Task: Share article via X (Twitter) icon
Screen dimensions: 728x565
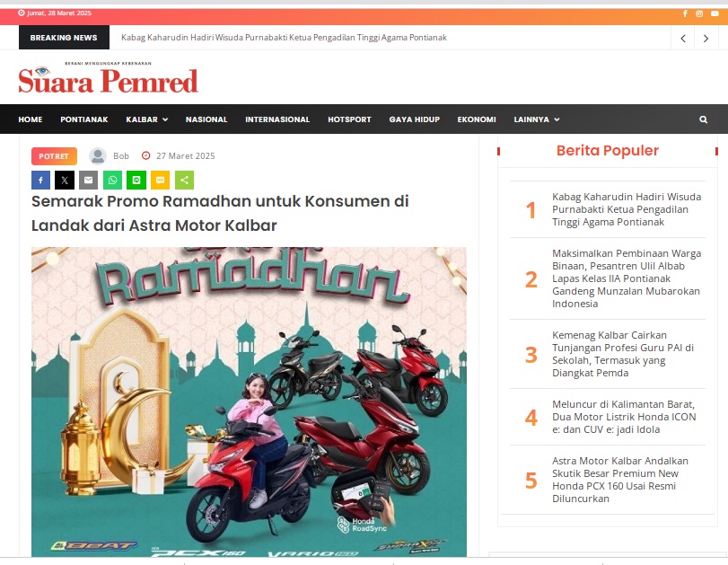Action: point(65,181)
